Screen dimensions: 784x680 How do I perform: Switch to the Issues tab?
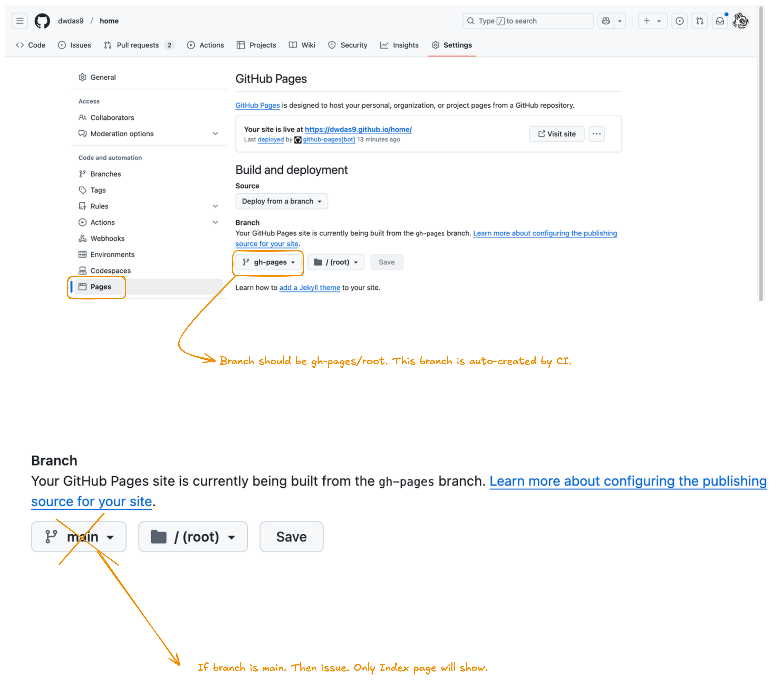click(x=74, y=45)
